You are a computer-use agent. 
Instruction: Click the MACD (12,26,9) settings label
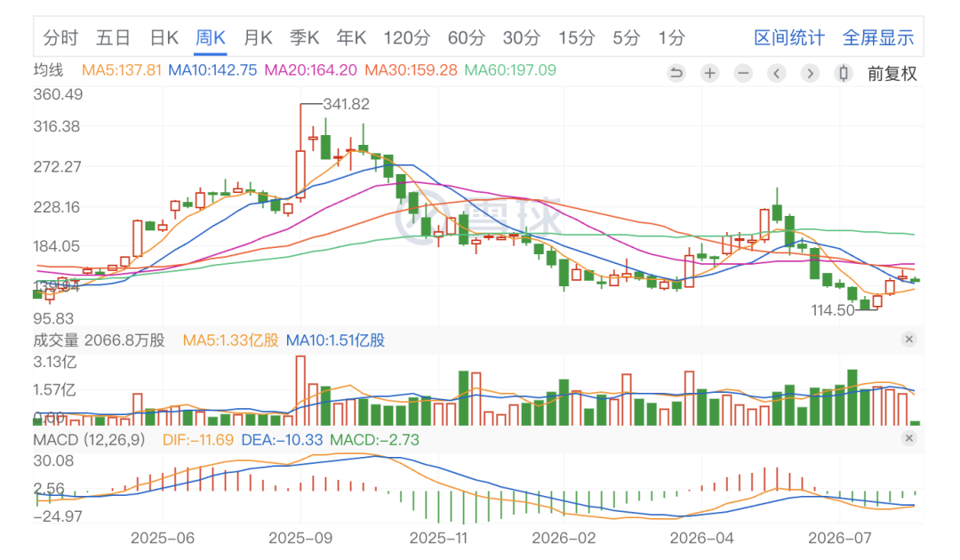tap(90, 440)
